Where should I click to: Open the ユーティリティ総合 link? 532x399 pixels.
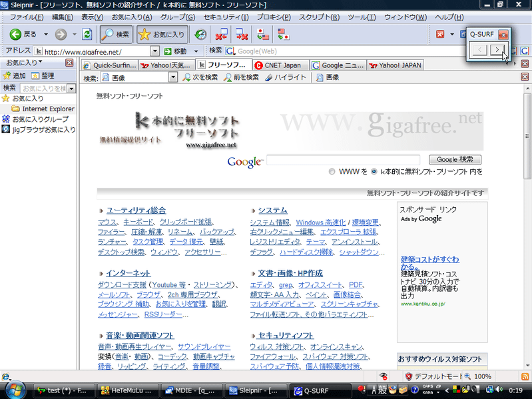[x=136, y=210]
